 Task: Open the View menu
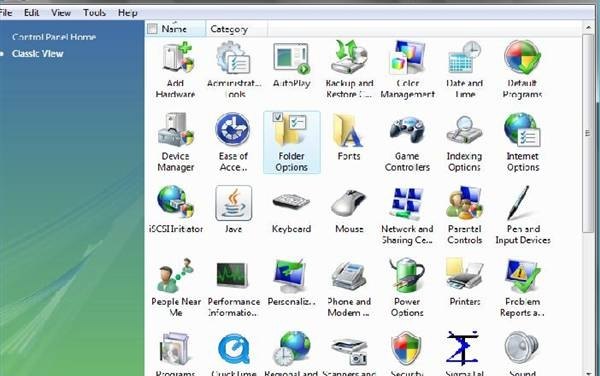click(61, 13)
